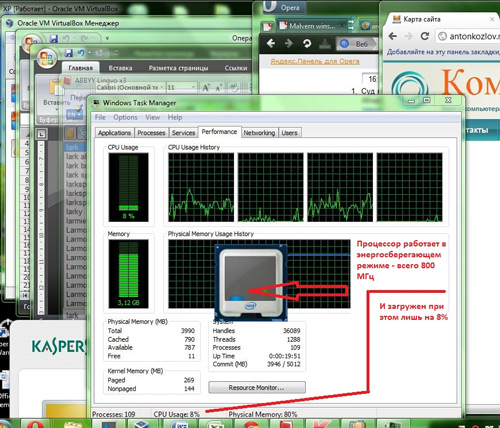Click the Chrome address bar with antonkozlov
Viewport: 500px width, 428px height.
point(469,36)
